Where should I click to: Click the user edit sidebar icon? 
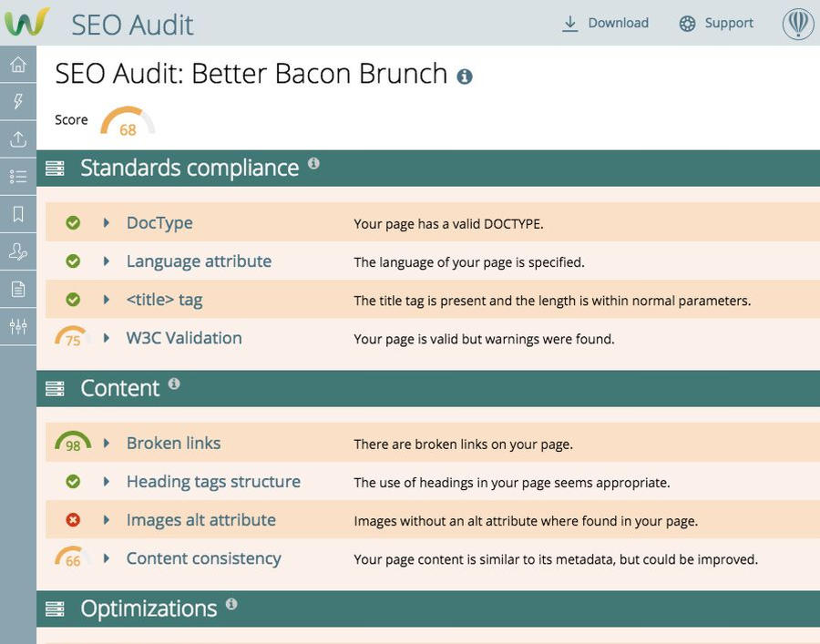(18, 251)
